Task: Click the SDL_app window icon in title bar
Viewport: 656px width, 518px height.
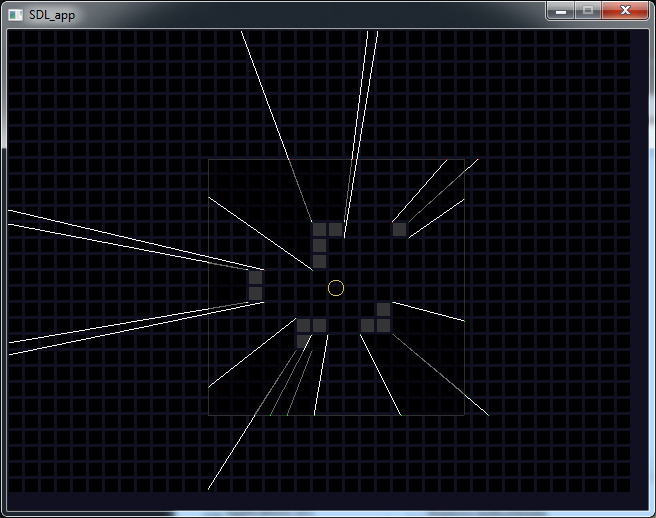Action: 15,12
